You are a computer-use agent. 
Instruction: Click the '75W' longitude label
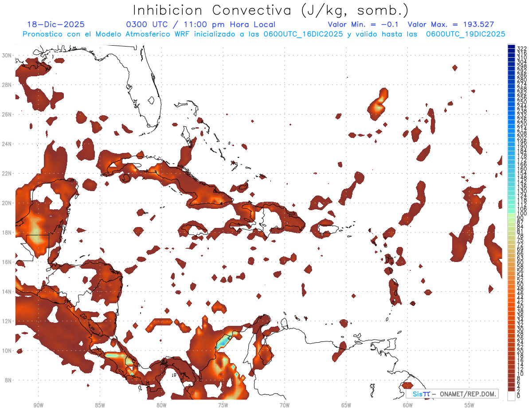click(x=223, y=405)
